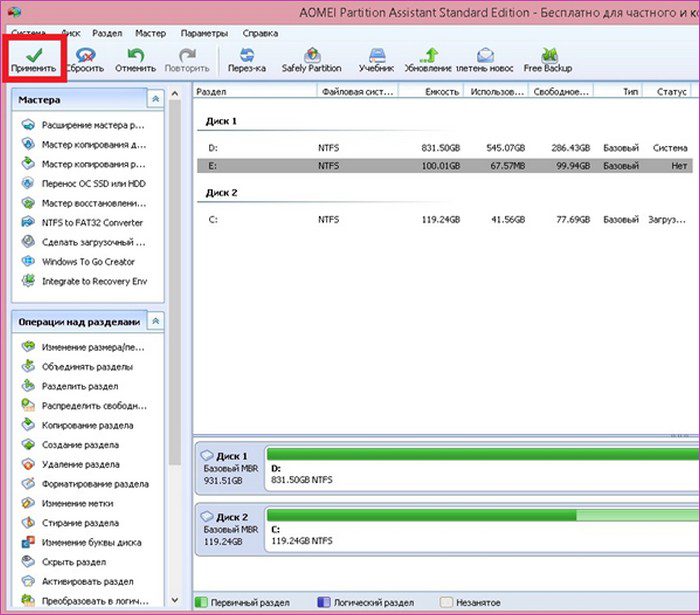Select Удаление раздела operation

pyautogui.click(x=71, y=464)
